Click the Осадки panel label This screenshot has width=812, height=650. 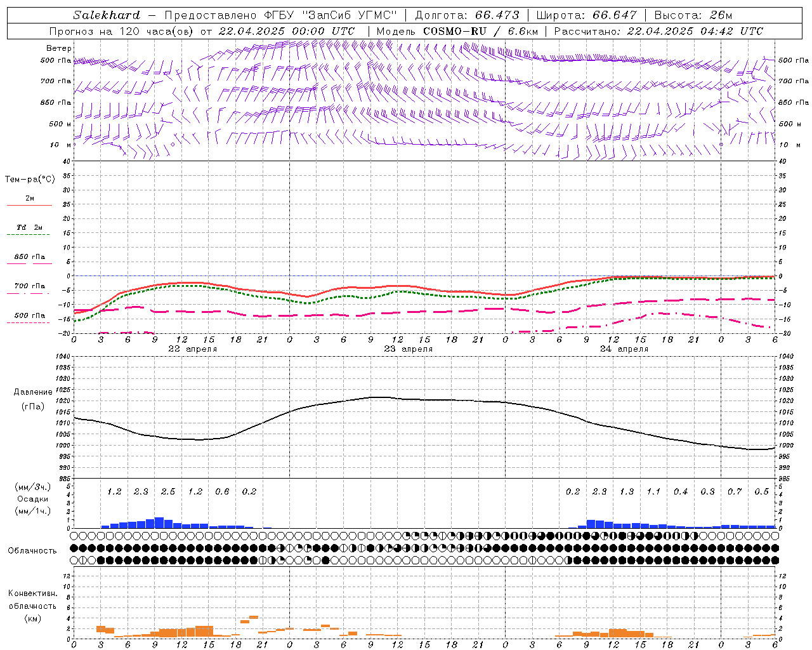point(33,500)
